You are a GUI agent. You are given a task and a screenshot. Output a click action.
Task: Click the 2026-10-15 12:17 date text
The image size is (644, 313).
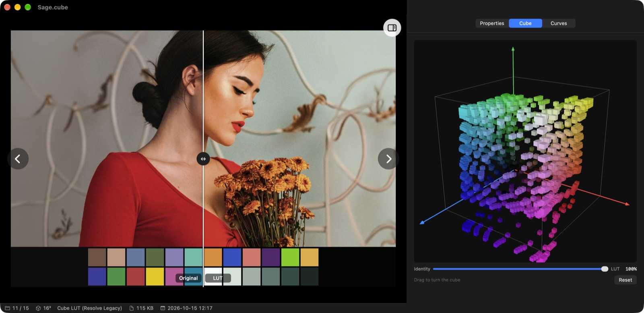(x=190, y=308)
